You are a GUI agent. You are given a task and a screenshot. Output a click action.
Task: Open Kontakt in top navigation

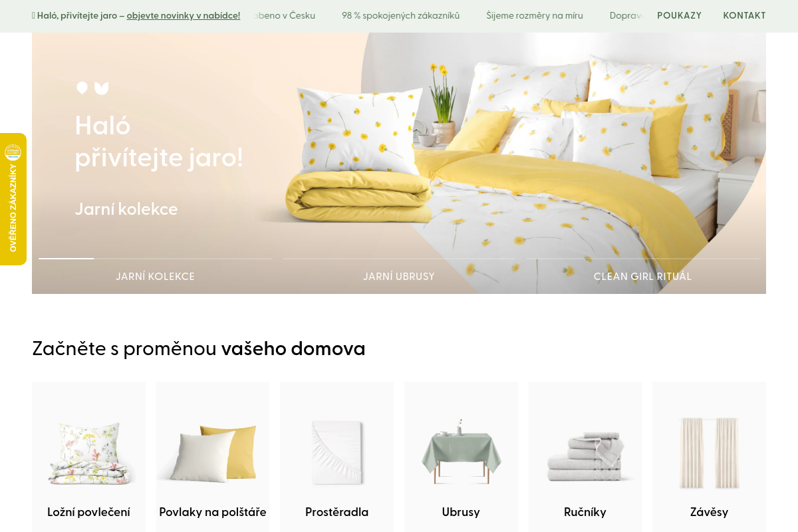point(744,16)
